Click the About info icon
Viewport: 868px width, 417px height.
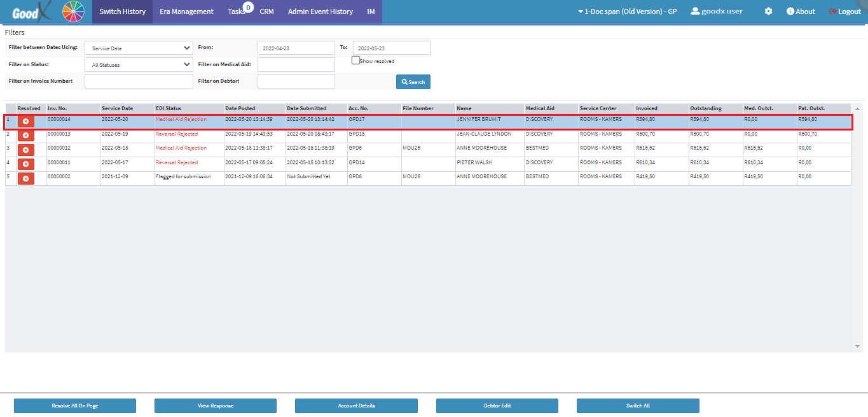tap(790, 11)
